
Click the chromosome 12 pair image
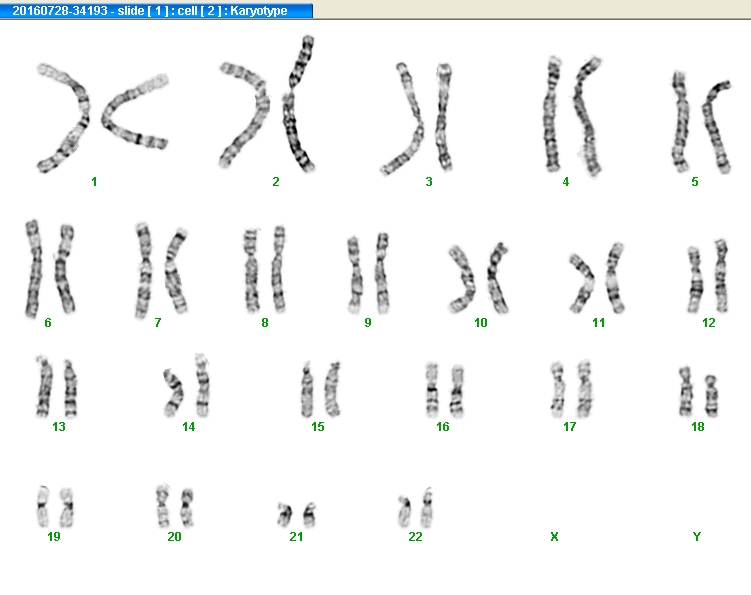point(708,276)
